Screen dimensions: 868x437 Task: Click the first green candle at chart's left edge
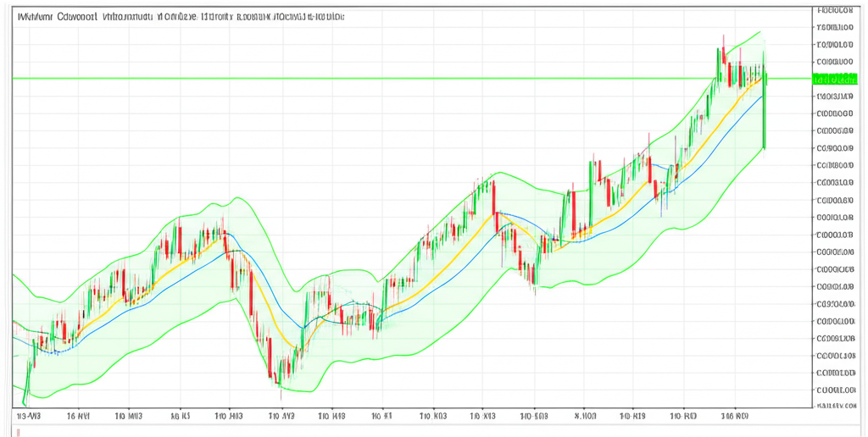click(x=27, y=381)
